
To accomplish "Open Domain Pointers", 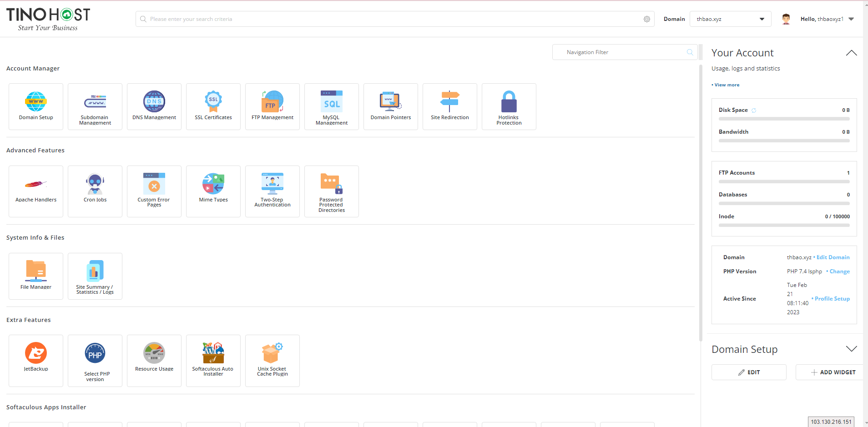I will click(391, 107).
